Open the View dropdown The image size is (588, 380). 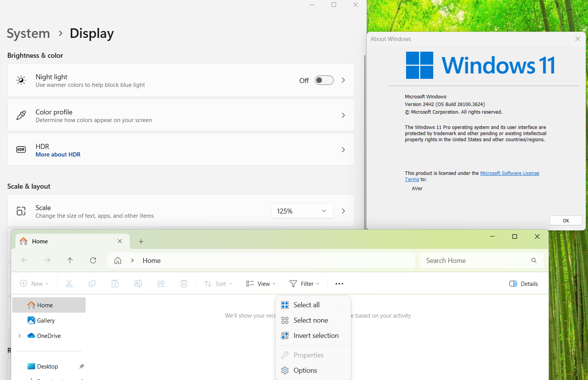click(x=261, y=284)
